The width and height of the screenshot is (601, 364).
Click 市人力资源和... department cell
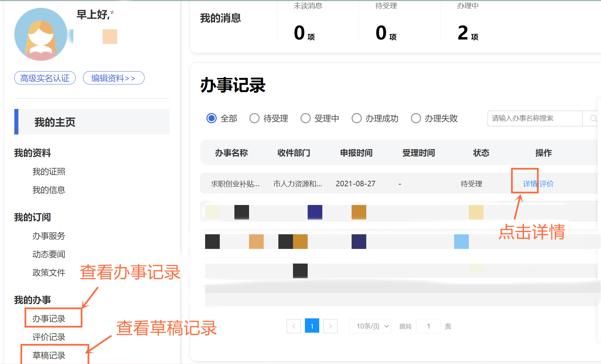pos(297,184)
